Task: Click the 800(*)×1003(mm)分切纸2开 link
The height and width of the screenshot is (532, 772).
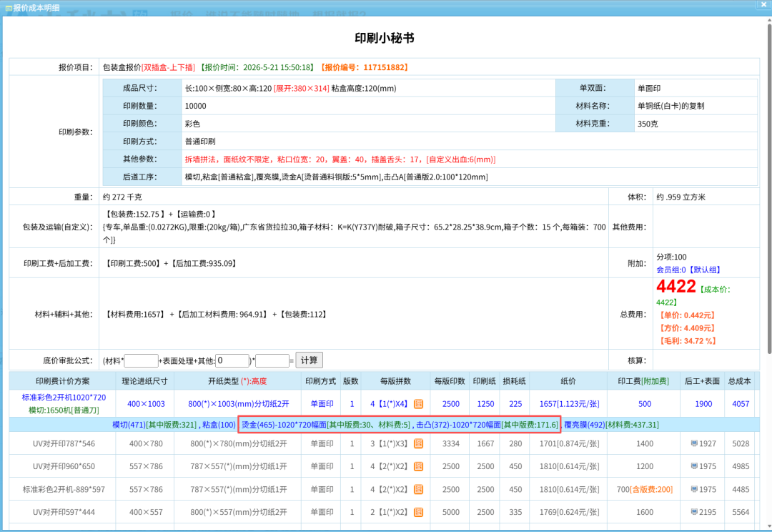Action: [x=238, y=404]
